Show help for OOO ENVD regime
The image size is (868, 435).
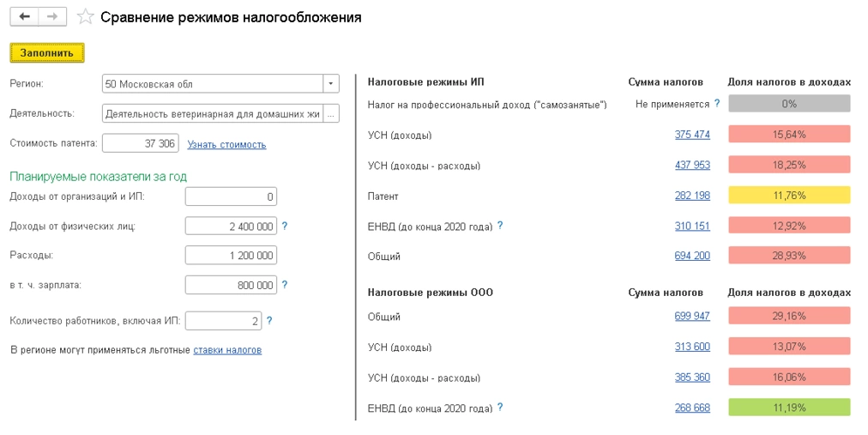click(x=500, y=408)
